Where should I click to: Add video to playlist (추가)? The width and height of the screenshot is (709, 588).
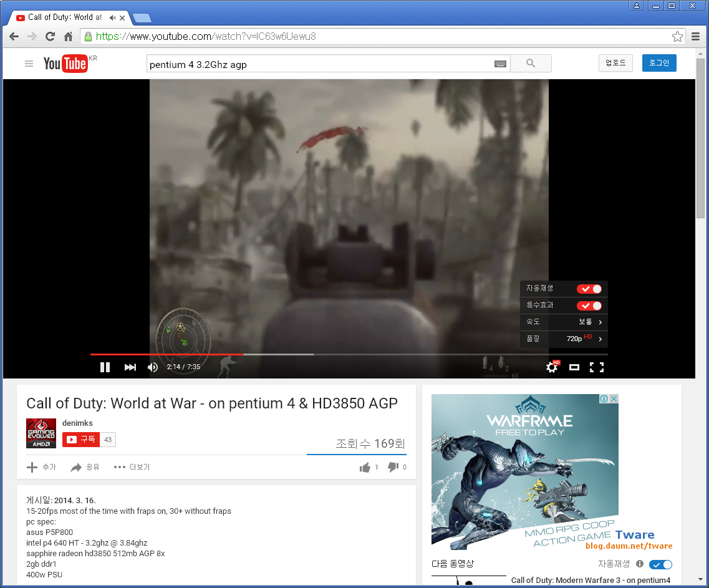click(x=41, y=467)
